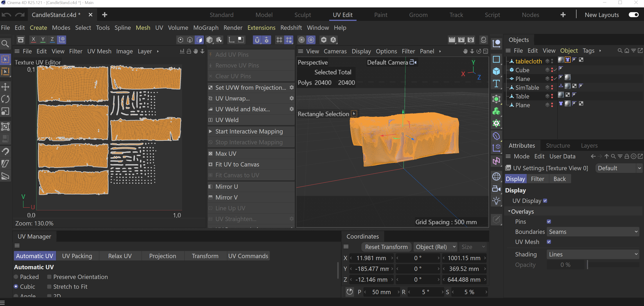Viewport: 644px width, 306px height.
Task: Select the Packed radio button
Action: pyautogui.click(x=16, y=277)
